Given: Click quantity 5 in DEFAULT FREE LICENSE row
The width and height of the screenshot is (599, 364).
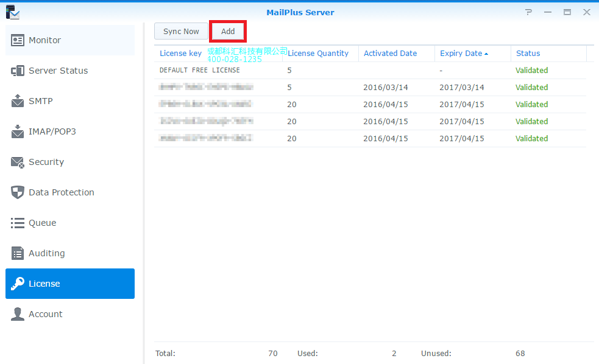Looking at the screenshot, I should [289, 70].
